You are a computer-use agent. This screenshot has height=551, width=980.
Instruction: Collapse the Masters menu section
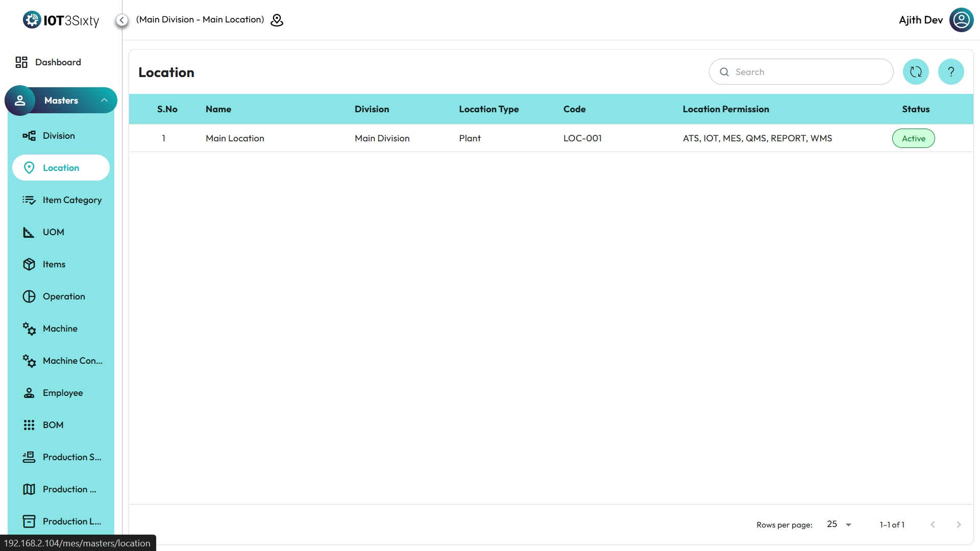click(x=104, y=101)
